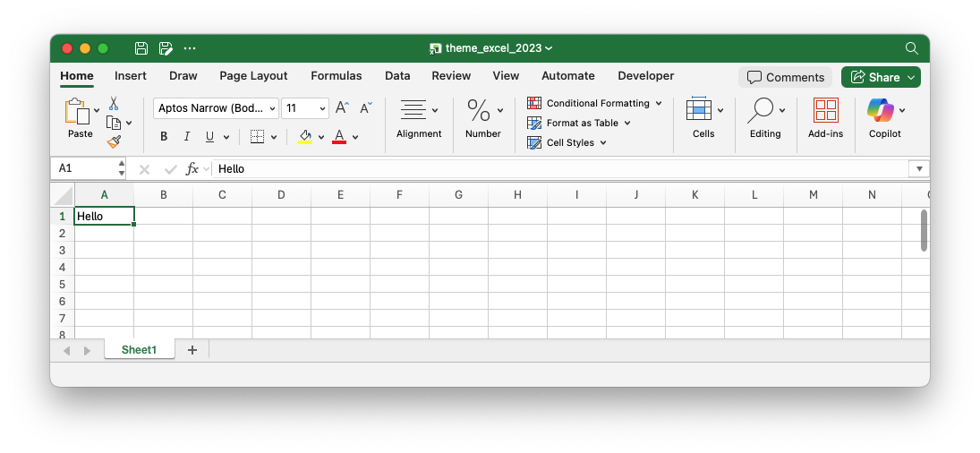Click the Save As icon with pencil
The image size is (980, 453).
(166, 48)
